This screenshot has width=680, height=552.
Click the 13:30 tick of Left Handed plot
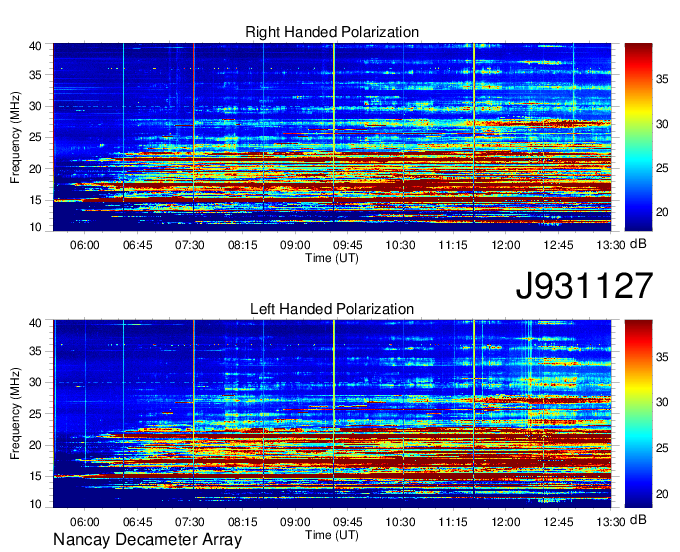pos(611,522)
